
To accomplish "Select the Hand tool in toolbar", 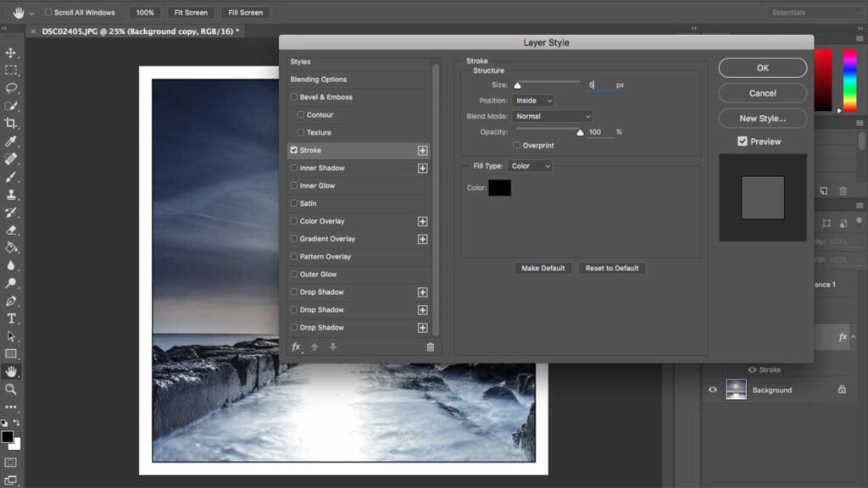I will tap(10, 371).
